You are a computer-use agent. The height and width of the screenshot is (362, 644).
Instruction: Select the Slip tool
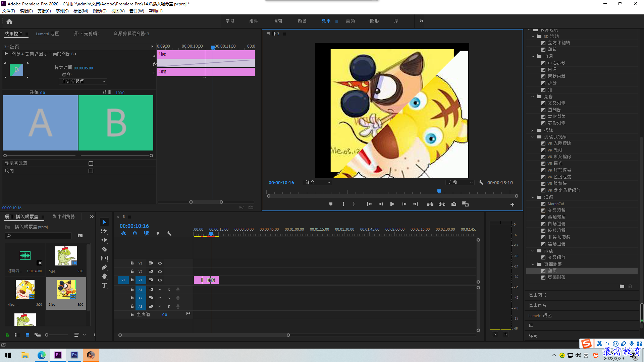click(x=104, y=258)
